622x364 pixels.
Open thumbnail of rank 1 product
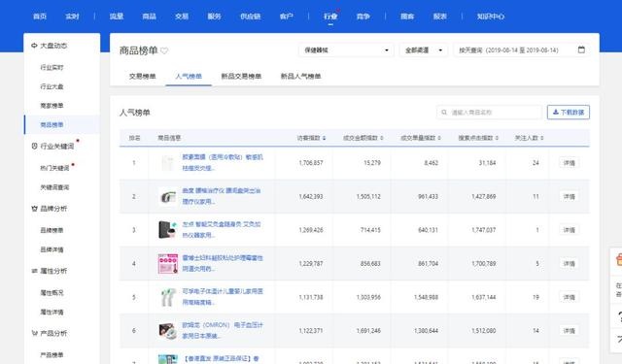click(x=168, y=163)
